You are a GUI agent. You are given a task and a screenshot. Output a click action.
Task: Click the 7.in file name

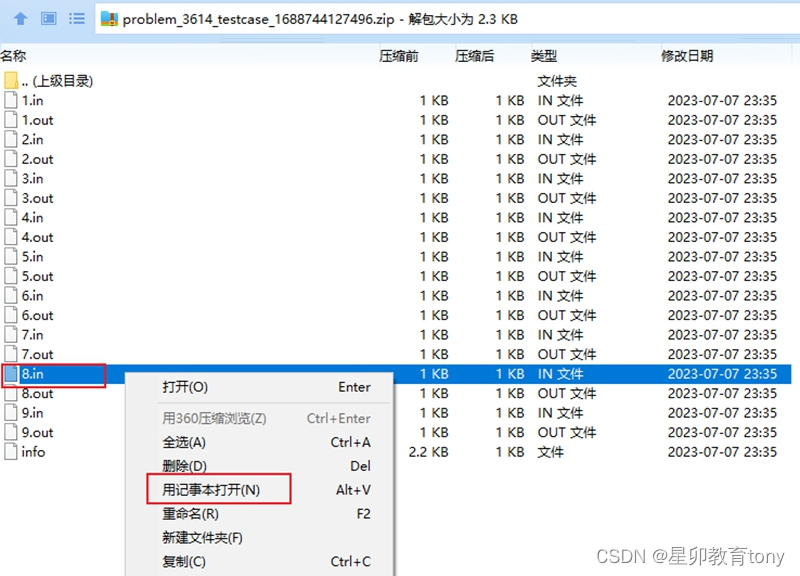(x=32, y=335)
